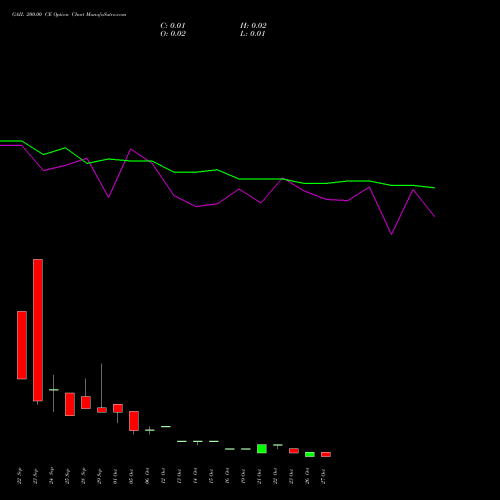Click the tallest red candle on 23 Sep
The width and height of the screenshot is (500, 500).
click(38, 330)
